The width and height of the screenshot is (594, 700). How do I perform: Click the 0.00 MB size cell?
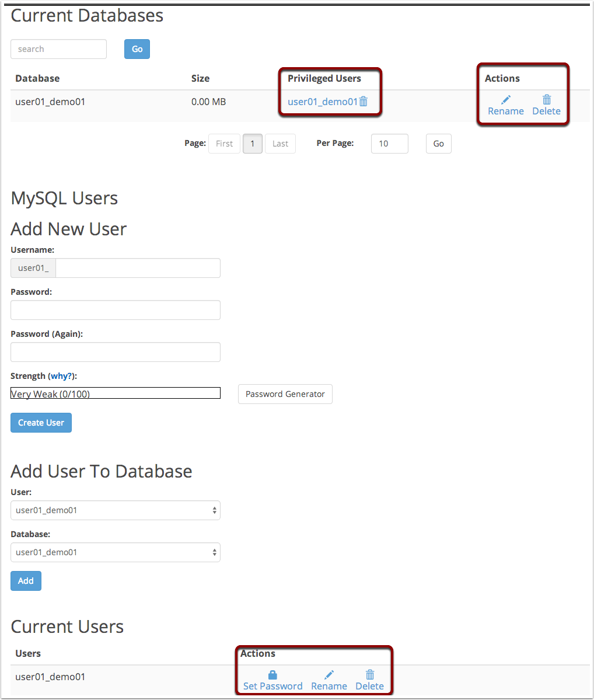pos(209,102)
